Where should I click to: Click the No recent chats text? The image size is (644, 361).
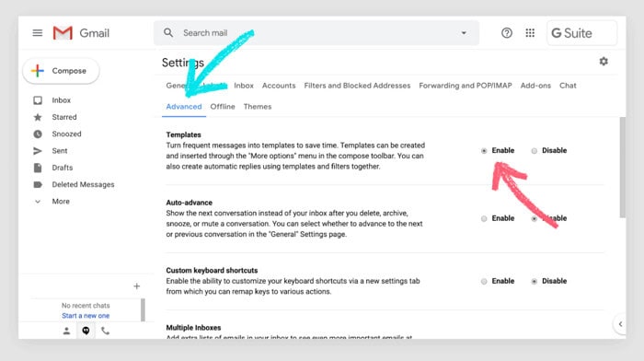(86, 306)
